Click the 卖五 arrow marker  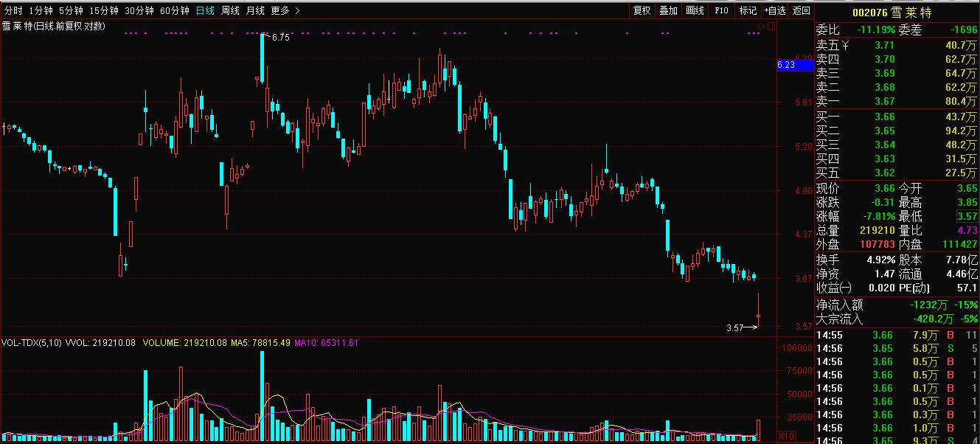coord(846,46)
